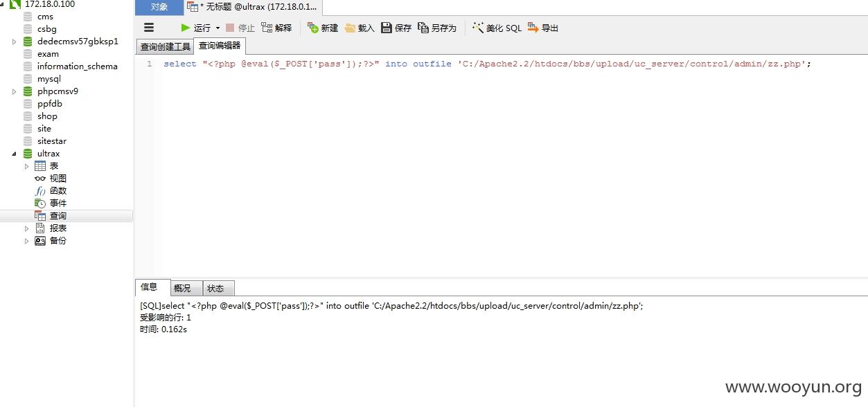
Task: Collapse the 172.18.0.100 connection node
Action: click(2, 4)
